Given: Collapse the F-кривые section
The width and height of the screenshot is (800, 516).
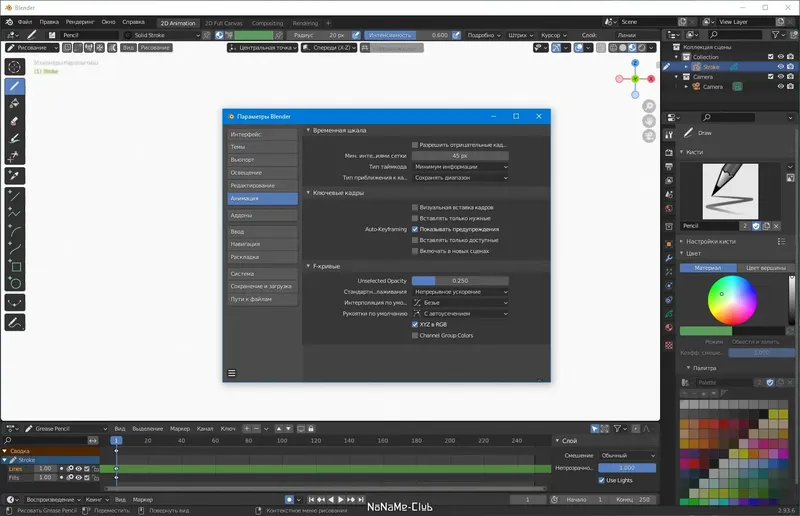Looking at the screenshot, I should tap(308, 266).
